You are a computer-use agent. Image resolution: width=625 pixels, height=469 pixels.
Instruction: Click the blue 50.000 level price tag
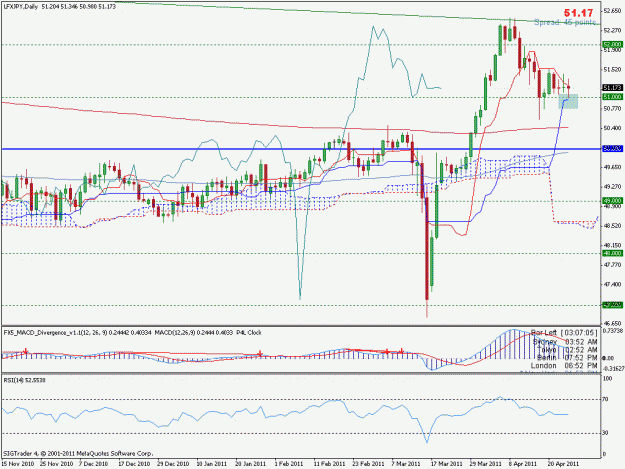click(613, 149)
